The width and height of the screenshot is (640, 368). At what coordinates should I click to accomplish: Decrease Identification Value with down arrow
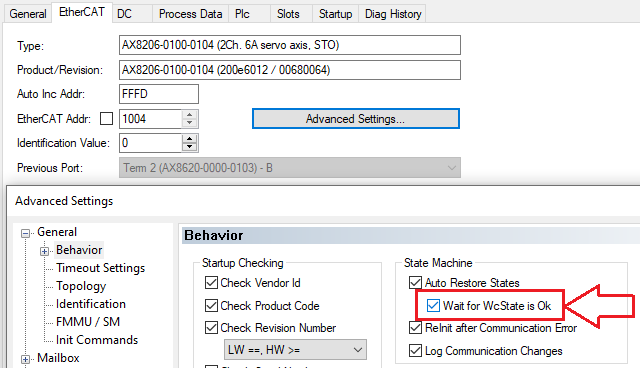pyautogui.click(x=189, y=147)
